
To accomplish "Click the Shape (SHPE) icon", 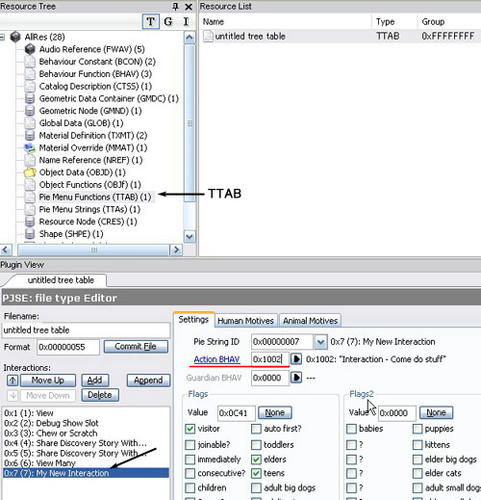I will tap(30, 234).
